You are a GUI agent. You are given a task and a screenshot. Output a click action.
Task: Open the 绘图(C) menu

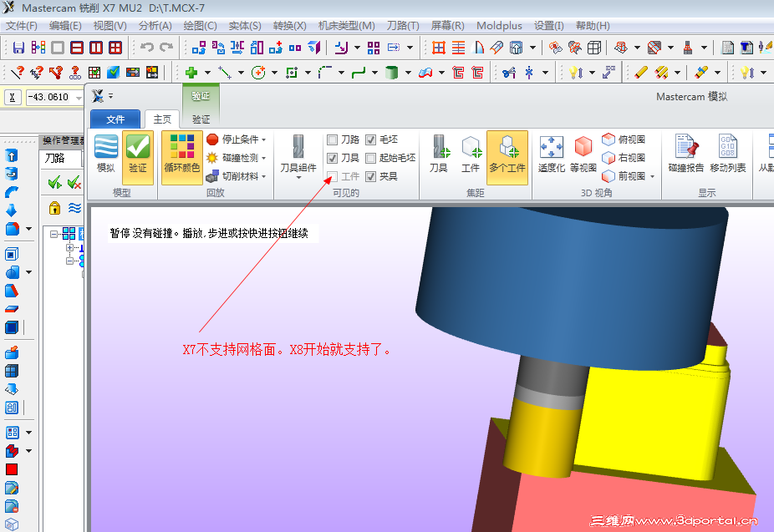[x=200, y=26]
